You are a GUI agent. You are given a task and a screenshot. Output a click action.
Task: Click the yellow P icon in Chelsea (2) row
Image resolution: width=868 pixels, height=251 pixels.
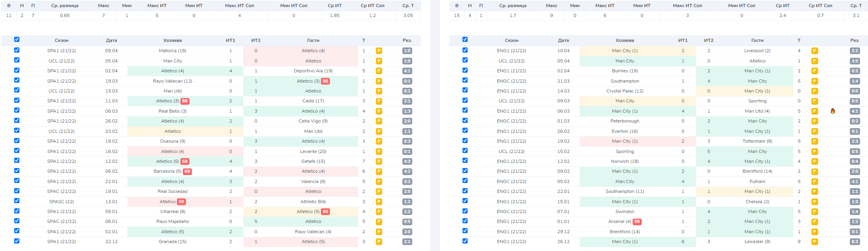pos(814,202)
